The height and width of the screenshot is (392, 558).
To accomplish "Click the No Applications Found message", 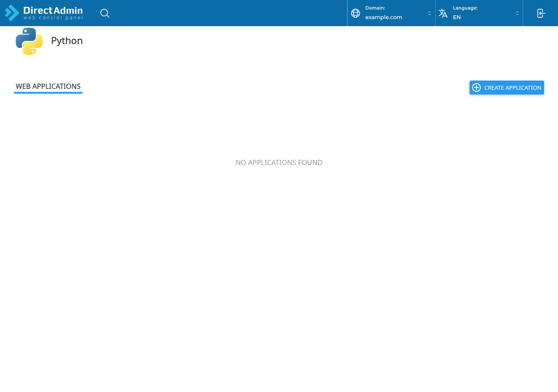I will 279,162.
